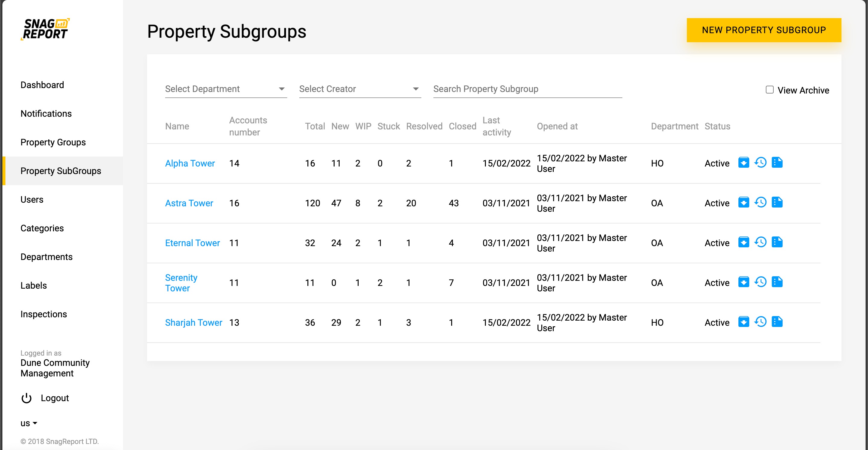Click the Last activity column header
Image resolution: width=868 pixels, height=450 pixels.
coord(497,126)
